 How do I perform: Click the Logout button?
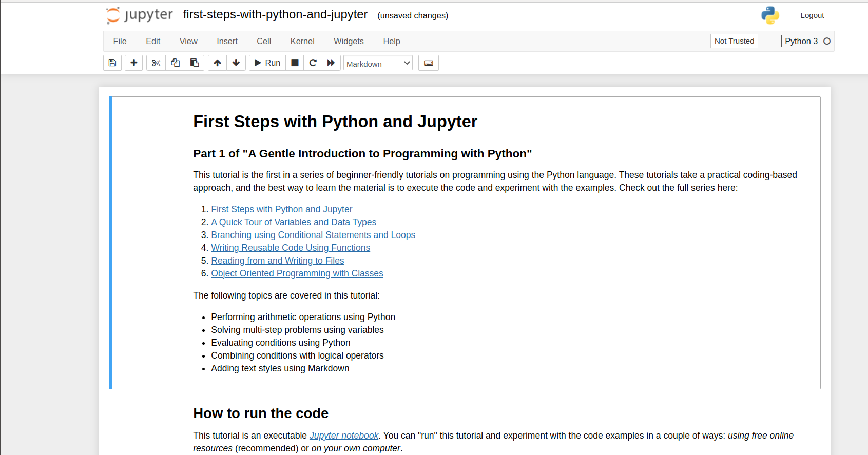pyautogui.click(x=812, y=15)
